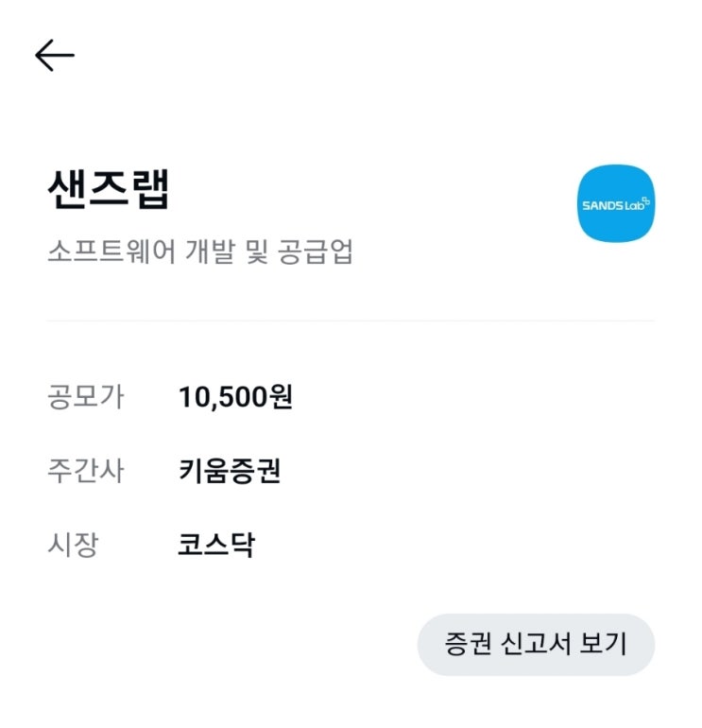The image size is (702, 728).
Task: Tap the 코스닥 market value
Action: [x=216, y=545]
